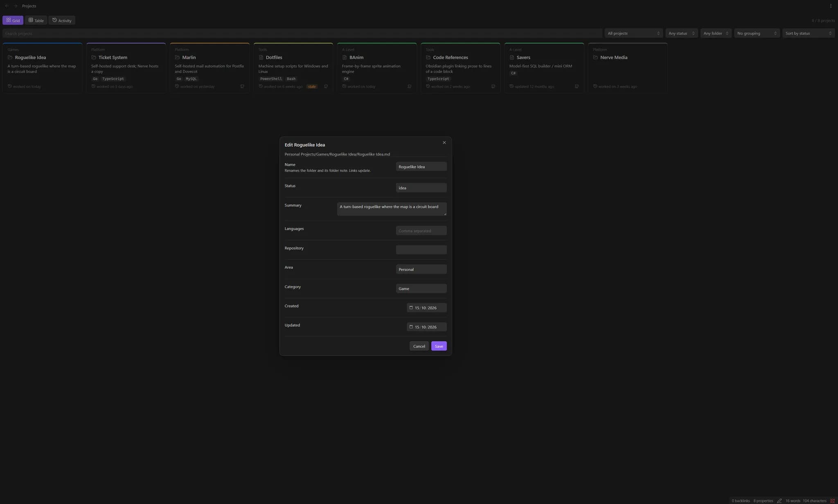Image resolution: width=838 pixels, height=504 pixels.
Task: Click repository icon on Marlin card
Action: click(x=242, y=87)
